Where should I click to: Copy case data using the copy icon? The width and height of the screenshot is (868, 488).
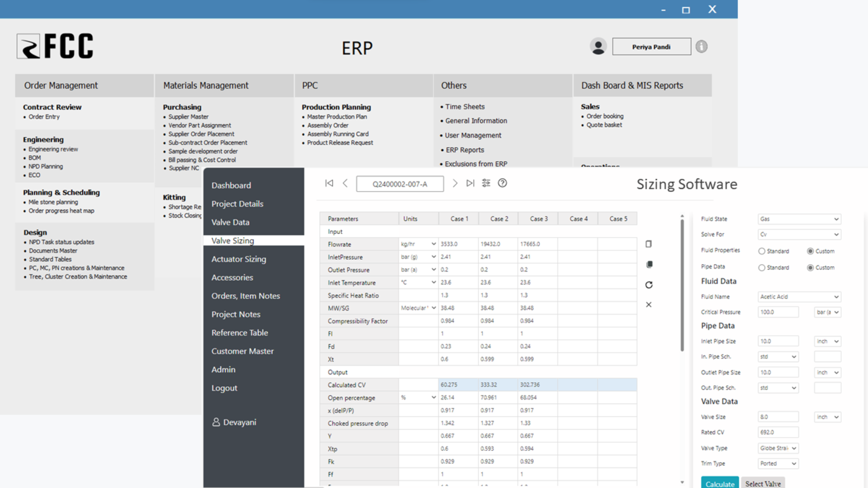click(x=649, y=264)
